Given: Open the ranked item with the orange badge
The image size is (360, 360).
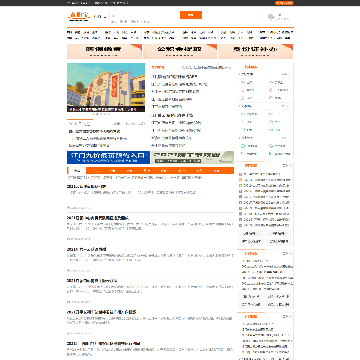Looking at the screenshot, I should tap(264, 180).
